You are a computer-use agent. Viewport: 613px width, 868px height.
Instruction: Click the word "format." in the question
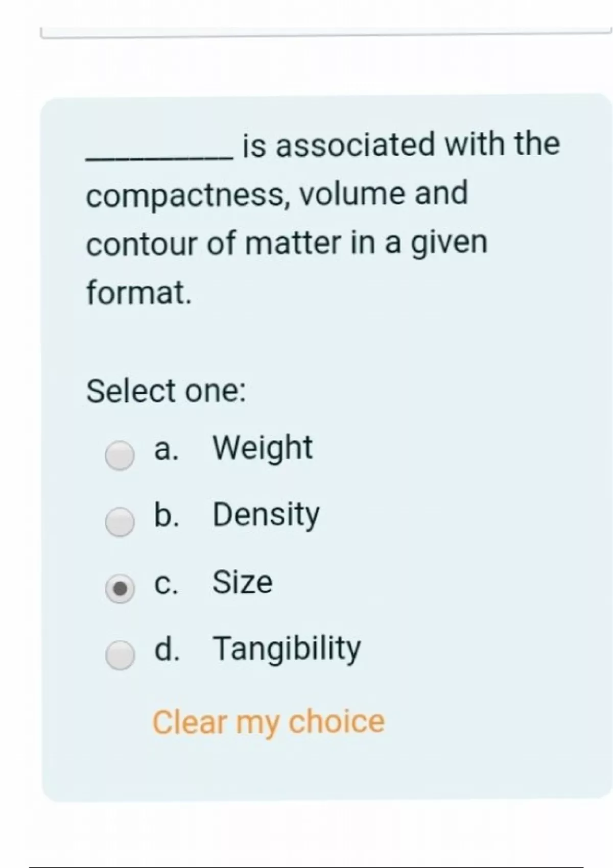(139, 293)
